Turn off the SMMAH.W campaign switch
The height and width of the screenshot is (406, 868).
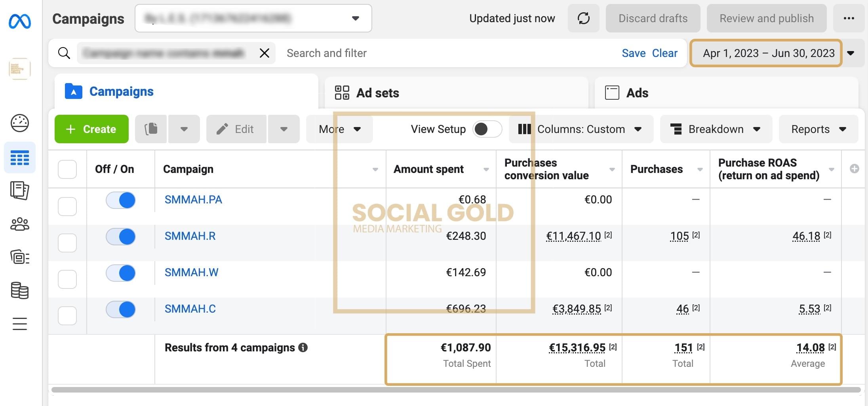pyautogui.click(x=121, y=273)
